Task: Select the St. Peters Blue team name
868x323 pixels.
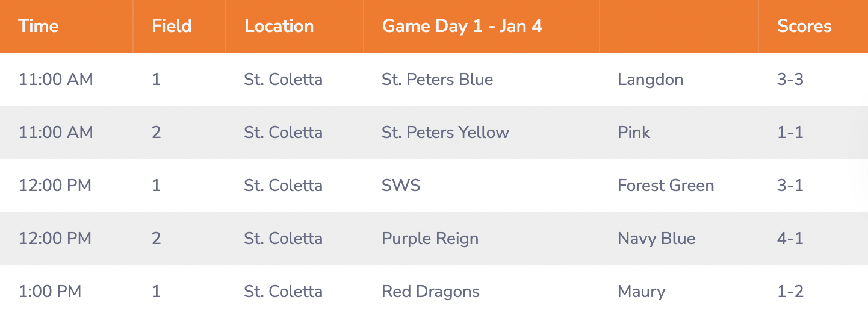Action: point(437,80)
